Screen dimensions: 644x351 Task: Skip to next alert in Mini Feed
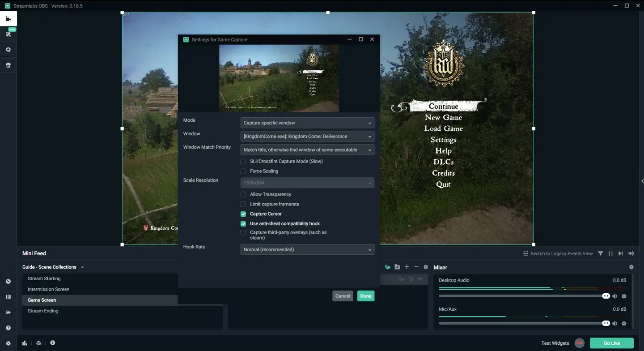pos(621,253)
